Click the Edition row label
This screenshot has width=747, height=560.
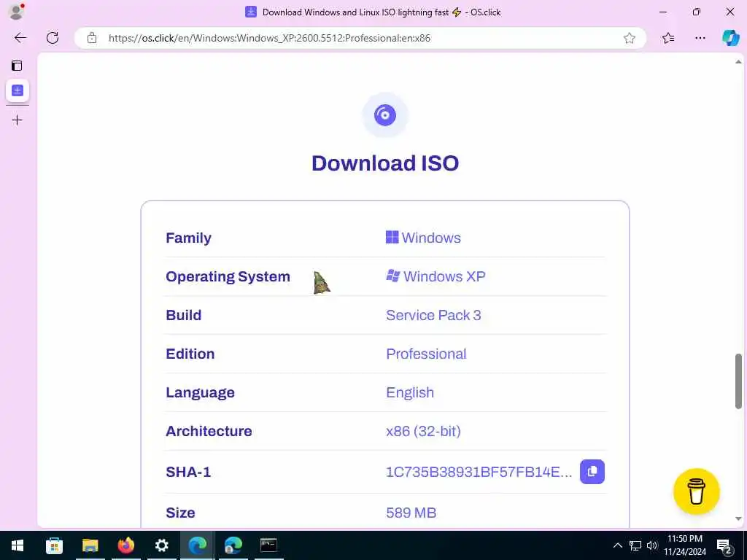tap(190, 354)
